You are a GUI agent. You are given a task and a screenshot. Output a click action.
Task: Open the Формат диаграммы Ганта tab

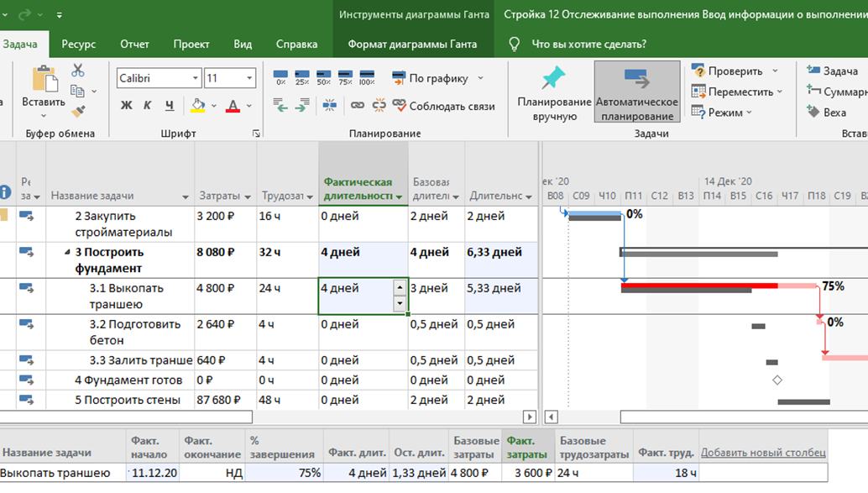coord(412,45)
